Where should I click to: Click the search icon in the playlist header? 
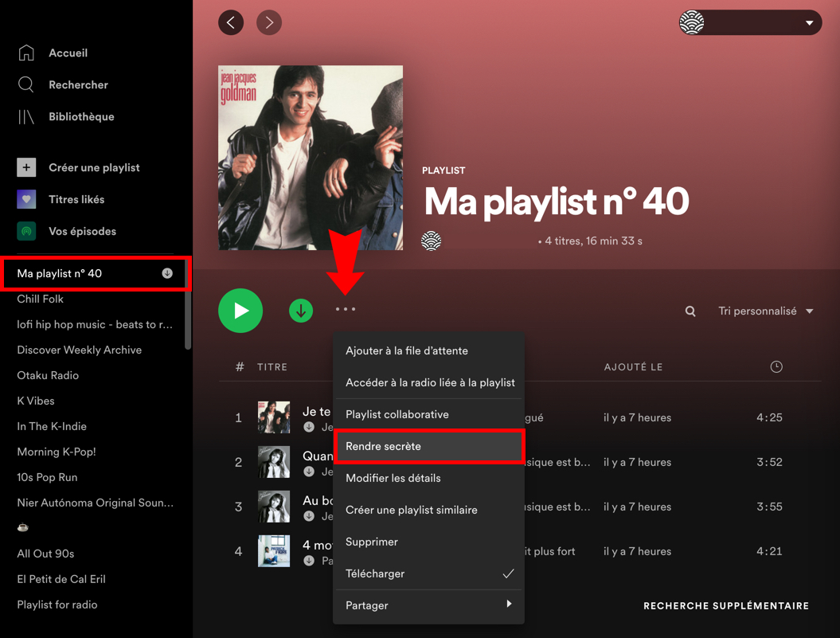click(690, 311)
